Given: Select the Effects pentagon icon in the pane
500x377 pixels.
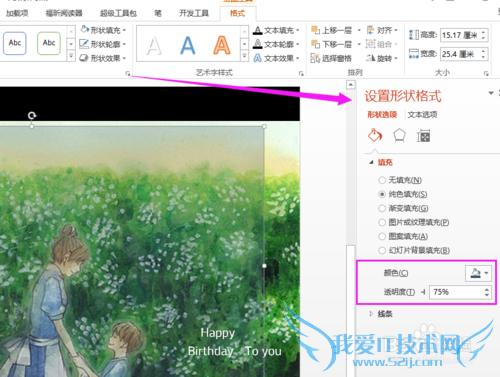Looking at the screenshot, I should pyautogui.click(x=399, y=136).
